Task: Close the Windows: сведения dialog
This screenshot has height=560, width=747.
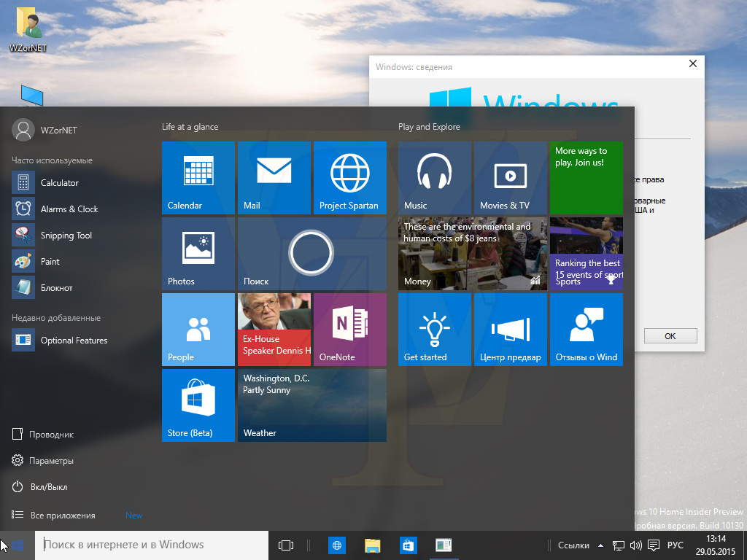Action: 693,64
